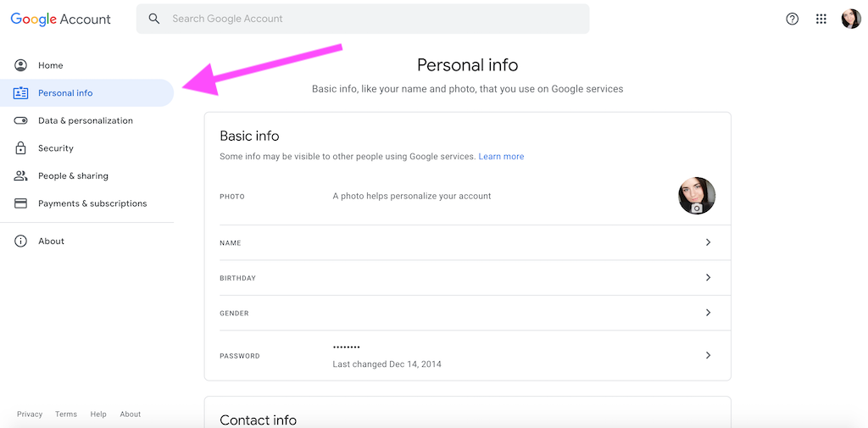Open Data & personalization menu item

coord(87,120)
